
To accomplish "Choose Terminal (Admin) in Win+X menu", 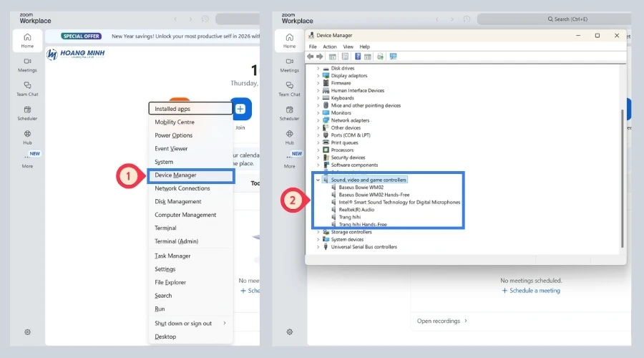I will click(x=190, y=241).
